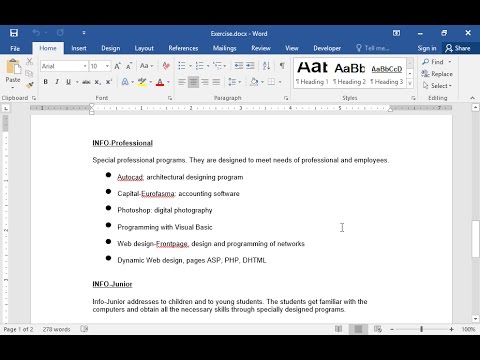
Task: Click the Clear All Formatting icon
Action: pyautogui.click(x=166, y=66)
